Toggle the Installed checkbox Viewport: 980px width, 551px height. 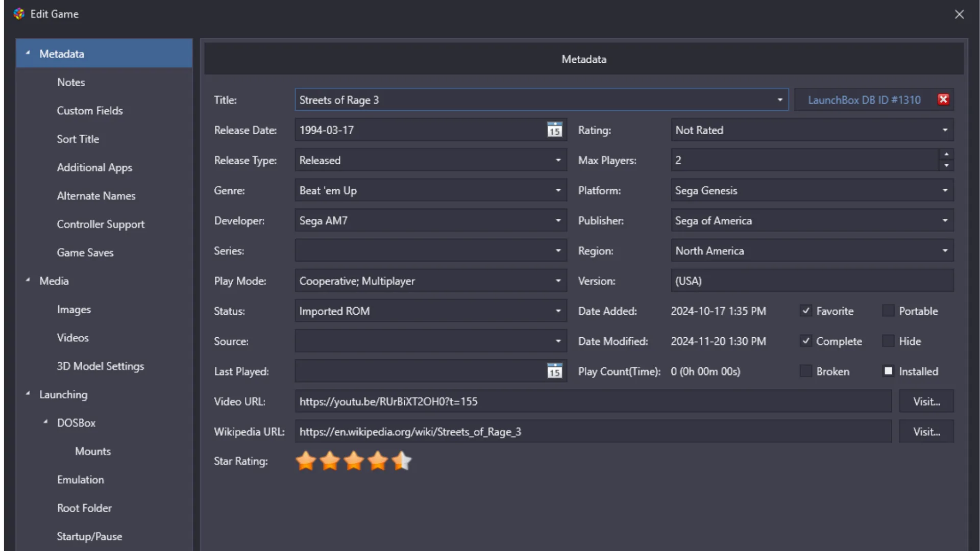(888, 371)
